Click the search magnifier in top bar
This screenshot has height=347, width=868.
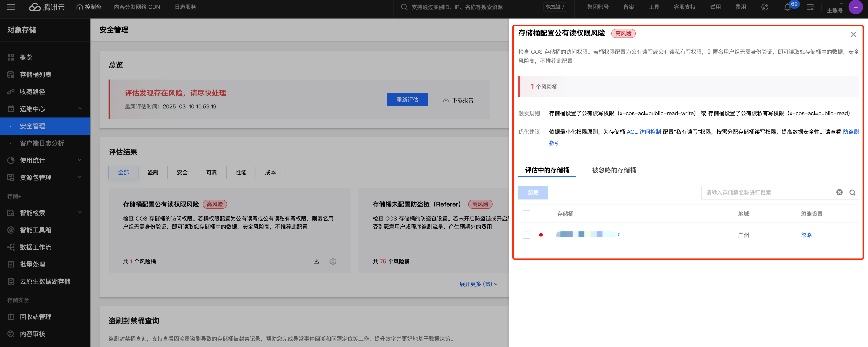[404, 7]
